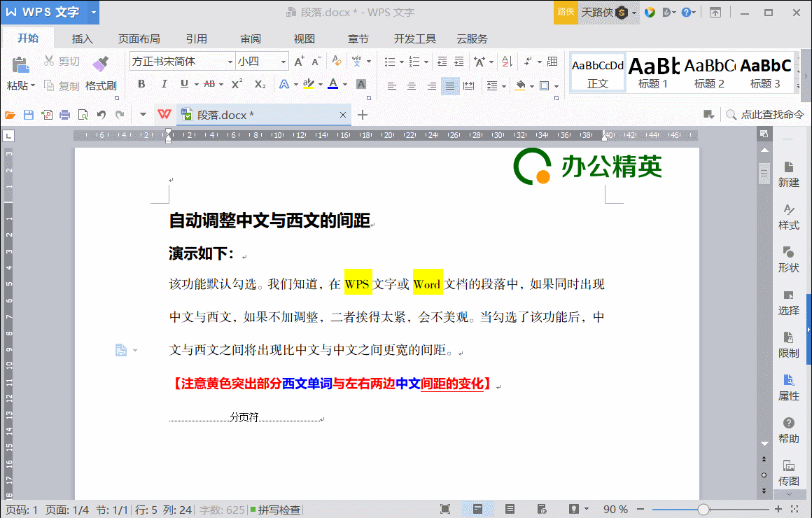The height and width of the screenshot is (518, 812).
Task: Click the export to PDF icon
Action: coord(47,115)
